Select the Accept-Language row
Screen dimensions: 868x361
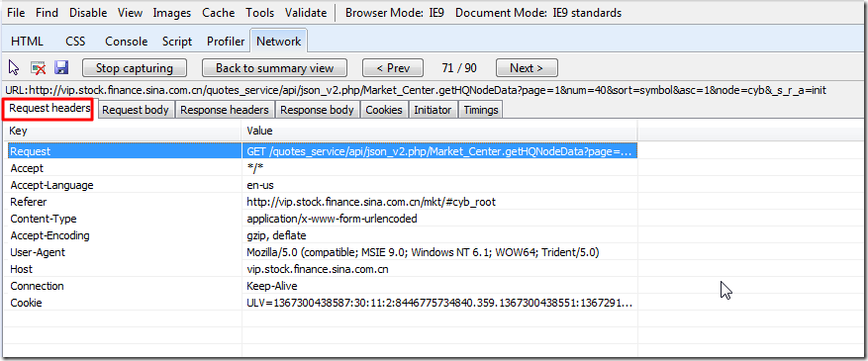click(x=323, y=185)
